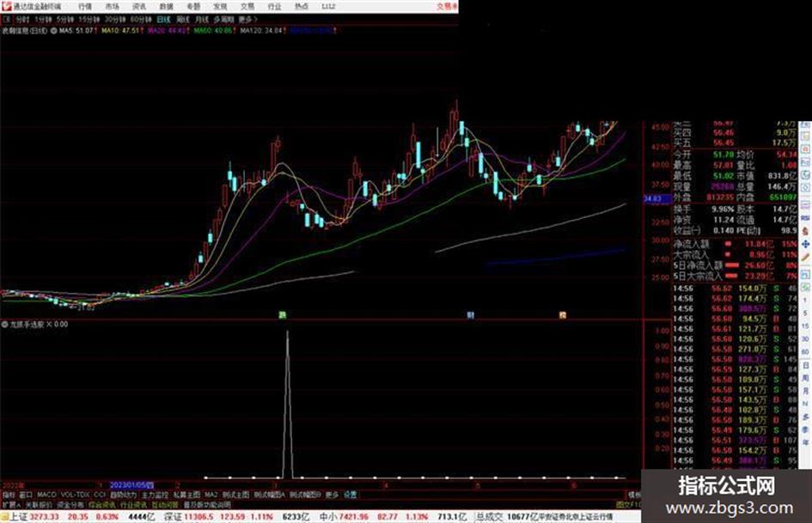Click the 总成交 figure in status bar
812x523 pixels.
point(523,517)
